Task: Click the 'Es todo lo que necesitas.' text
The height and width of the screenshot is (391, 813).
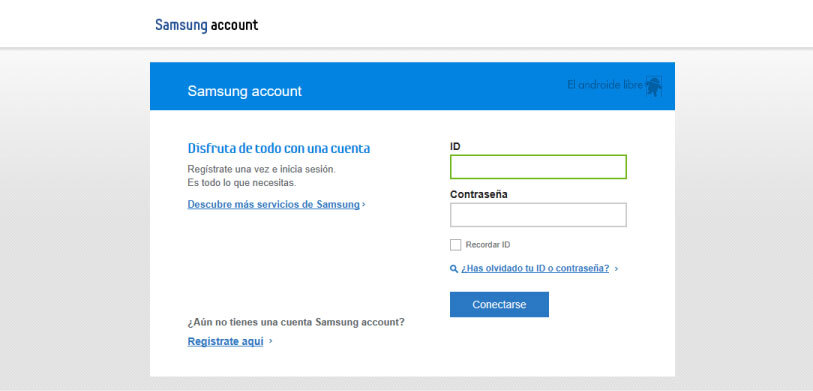Action: [x=242, y=183]
